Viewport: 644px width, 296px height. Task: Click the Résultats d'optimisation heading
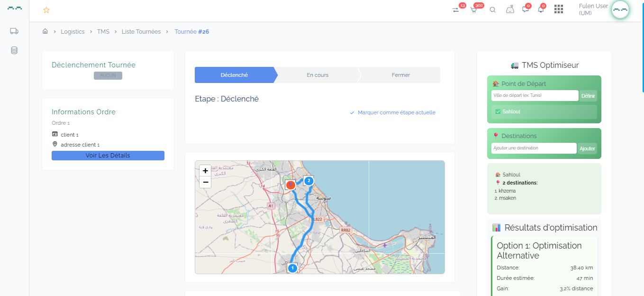[x=544, y=228]
